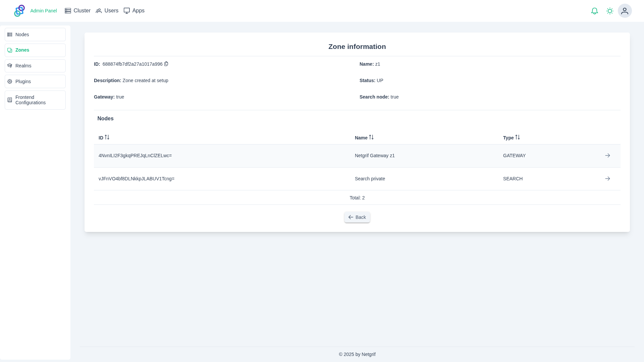
Task: Click the Netgrif logo icon
Action: click(19, 11)
